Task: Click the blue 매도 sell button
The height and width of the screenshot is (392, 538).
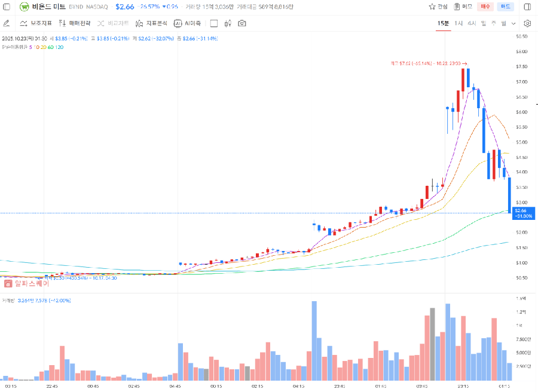Action: pyautogui.click(x=506, y=7)
